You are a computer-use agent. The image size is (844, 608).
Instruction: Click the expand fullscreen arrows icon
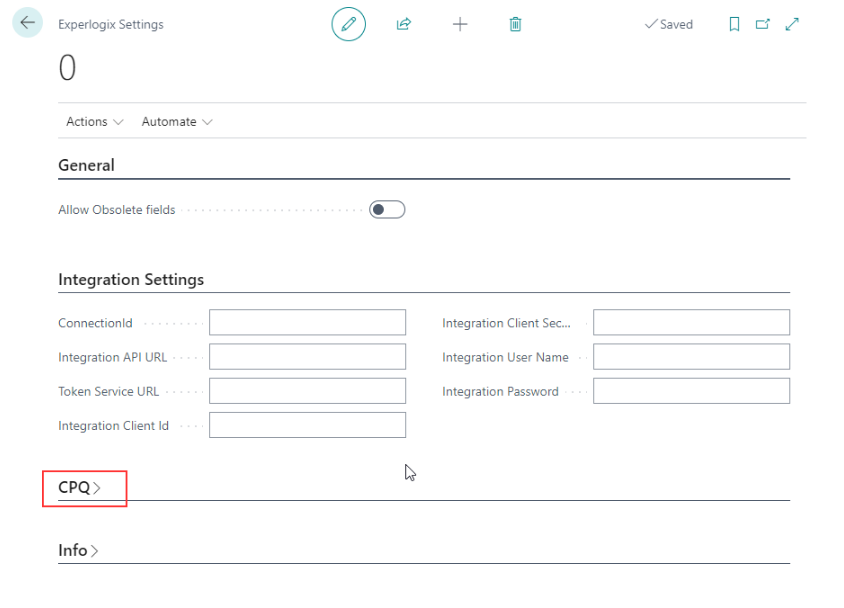coord(792,24)
